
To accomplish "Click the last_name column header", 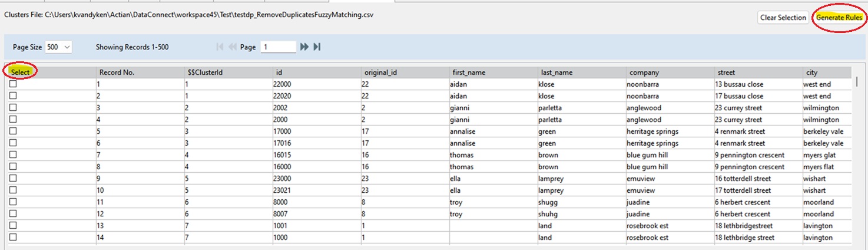I will click(x=556, y=73).
